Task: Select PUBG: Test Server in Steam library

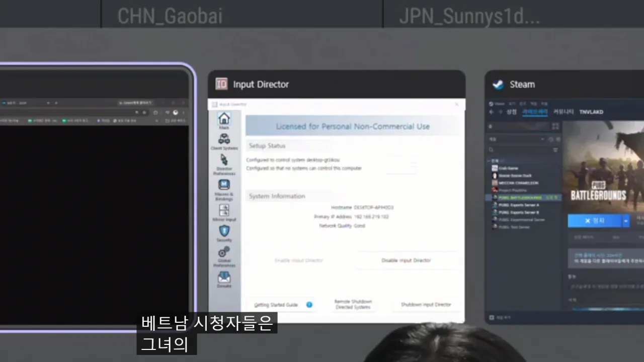Action: [511, 227]
